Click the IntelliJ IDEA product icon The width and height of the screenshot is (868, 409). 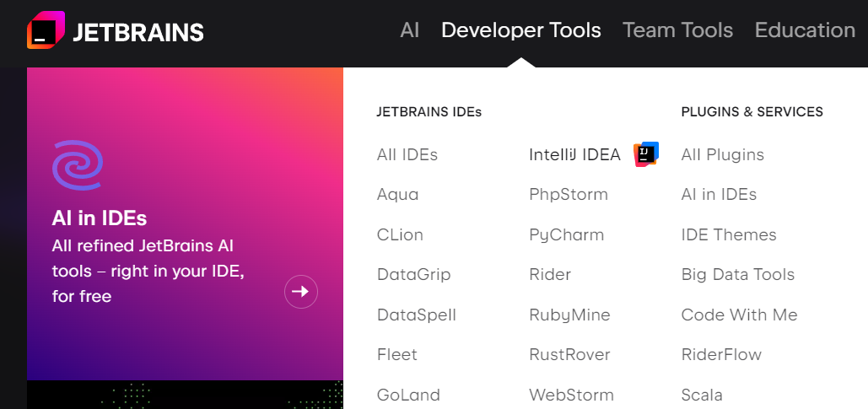click(x=646, y=154)
